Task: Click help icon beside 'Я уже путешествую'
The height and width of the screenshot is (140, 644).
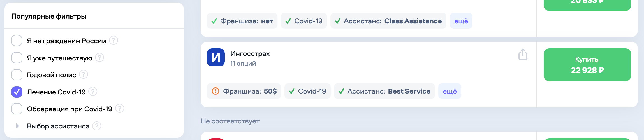Action: coord(99,58)
